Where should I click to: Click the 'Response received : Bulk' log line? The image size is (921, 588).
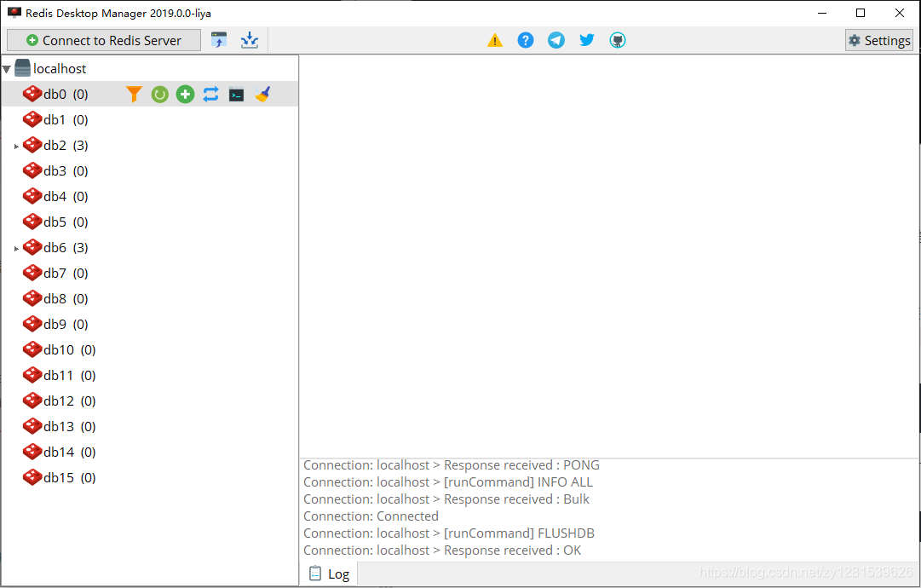(446, 499)
